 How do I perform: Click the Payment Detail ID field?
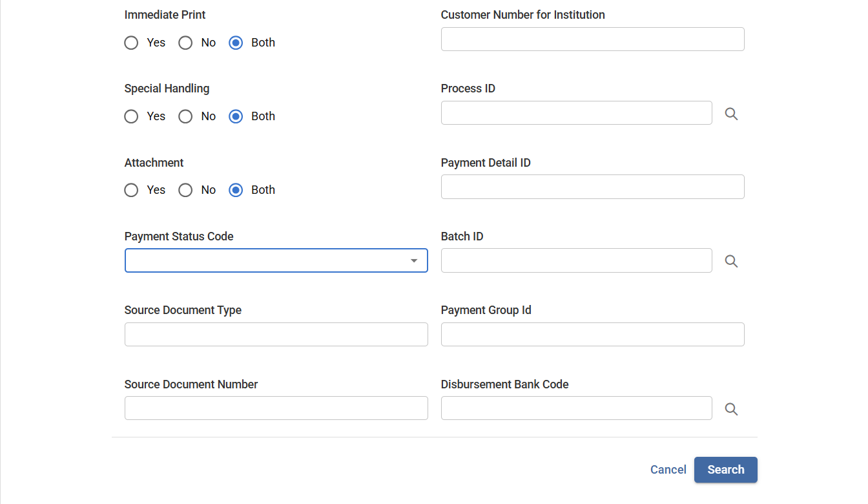[592, 187]
